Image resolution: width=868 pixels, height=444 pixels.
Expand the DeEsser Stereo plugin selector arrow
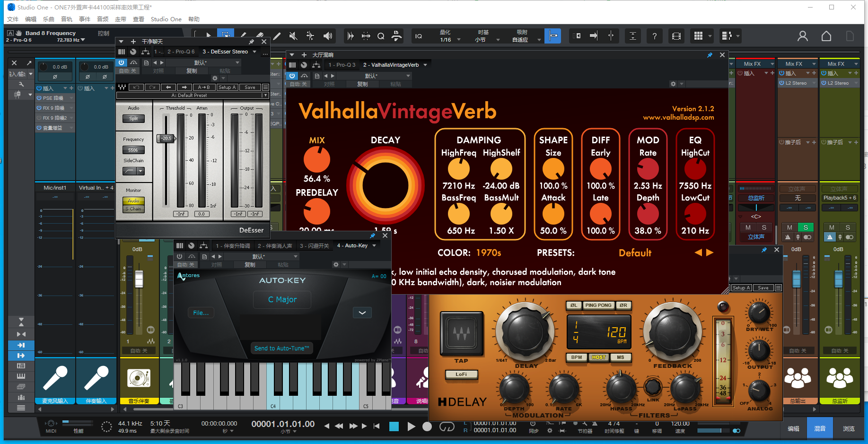pyautogui.click(x=254, y=52)
